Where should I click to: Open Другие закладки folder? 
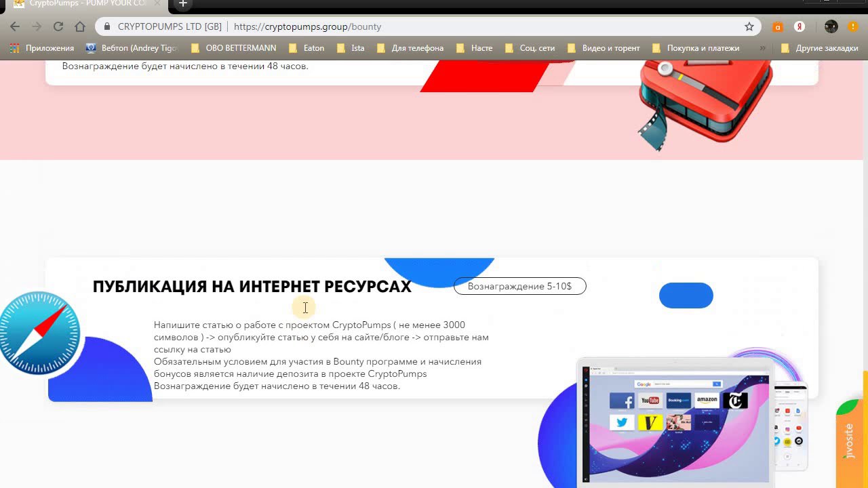[820, 48]
